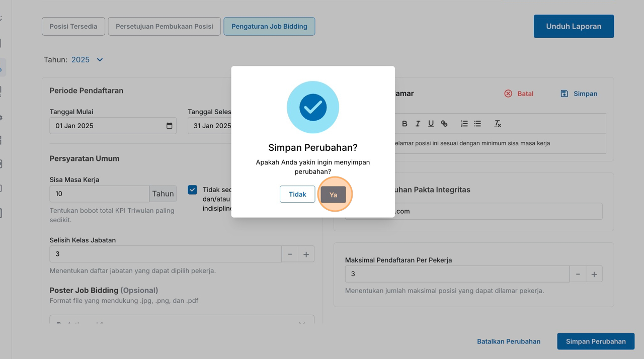This screenshot has height=359, width=644.
Task: Toggle underline formatting in the editor
Action: [431, 124]
